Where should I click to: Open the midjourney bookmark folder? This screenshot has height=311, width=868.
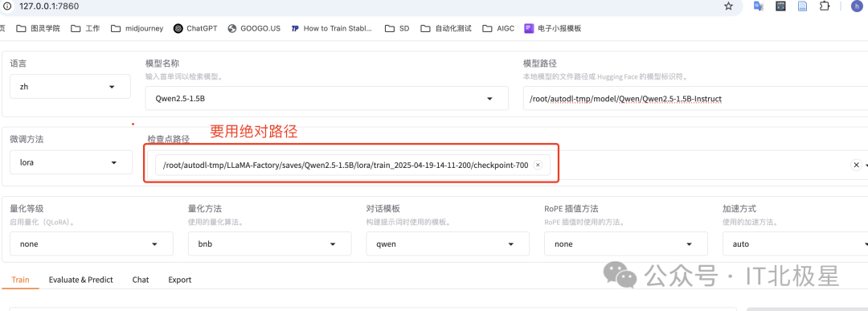[x=137, y=28]
